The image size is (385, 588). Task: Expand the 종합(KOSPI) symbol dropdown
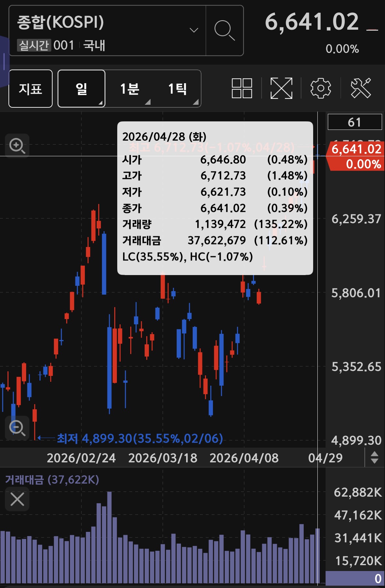194,30
